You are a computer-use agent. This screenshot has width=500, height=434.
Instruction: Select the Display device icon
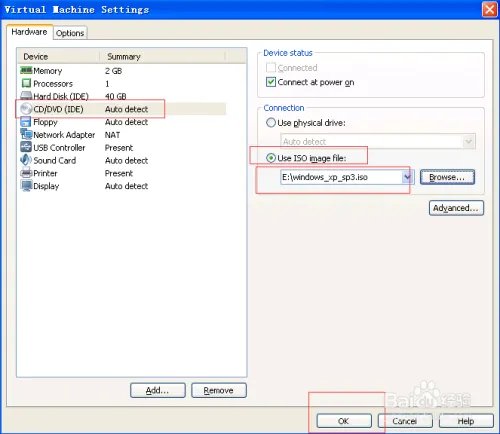(26, 186)
